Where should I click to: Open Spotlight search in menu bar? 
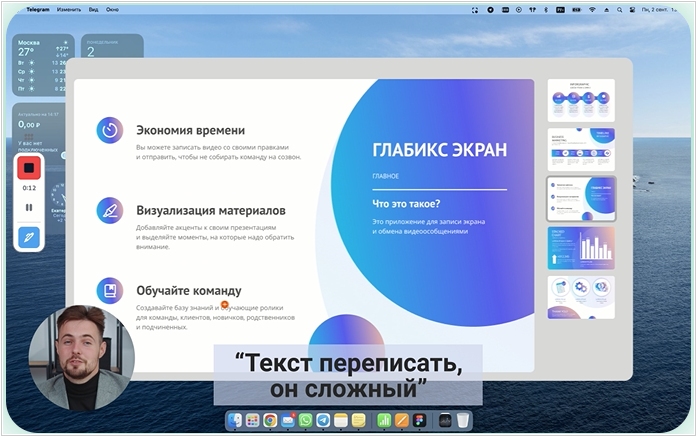coord(619,9)
